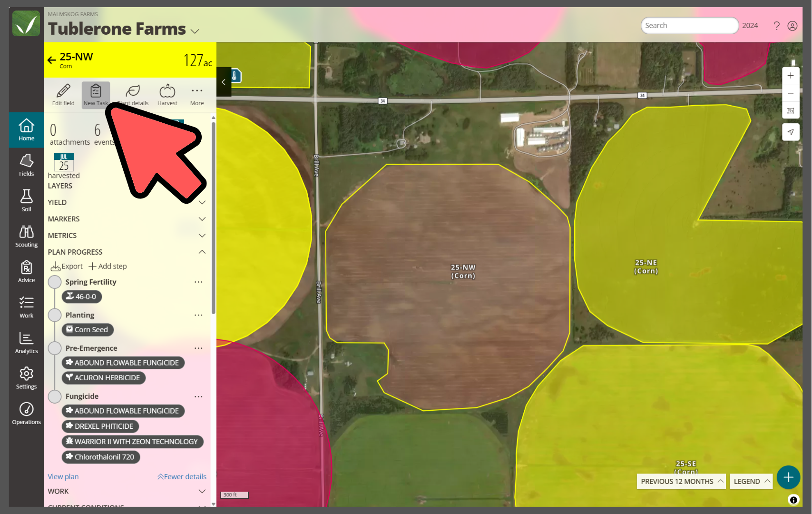Viewport: 812px width, 514px height.
Task: Go back using arrow beside 25-NW
Action: [52, 60]
